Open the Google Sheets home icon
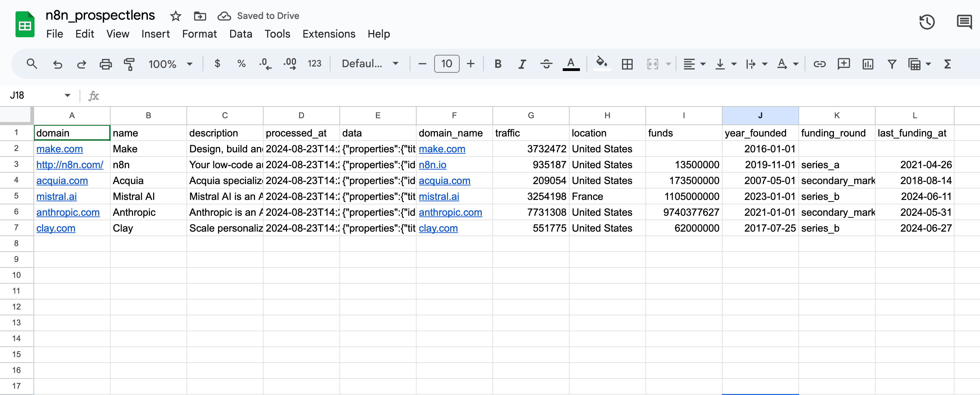 tap(25, 24)
